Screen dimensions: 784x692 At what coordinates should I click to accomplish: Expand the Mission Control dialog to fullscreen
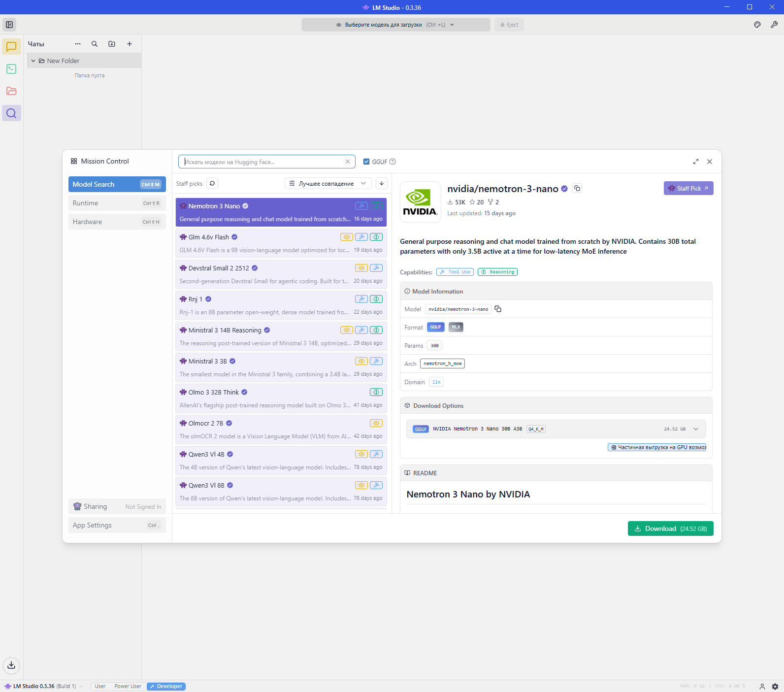[696, 162]
